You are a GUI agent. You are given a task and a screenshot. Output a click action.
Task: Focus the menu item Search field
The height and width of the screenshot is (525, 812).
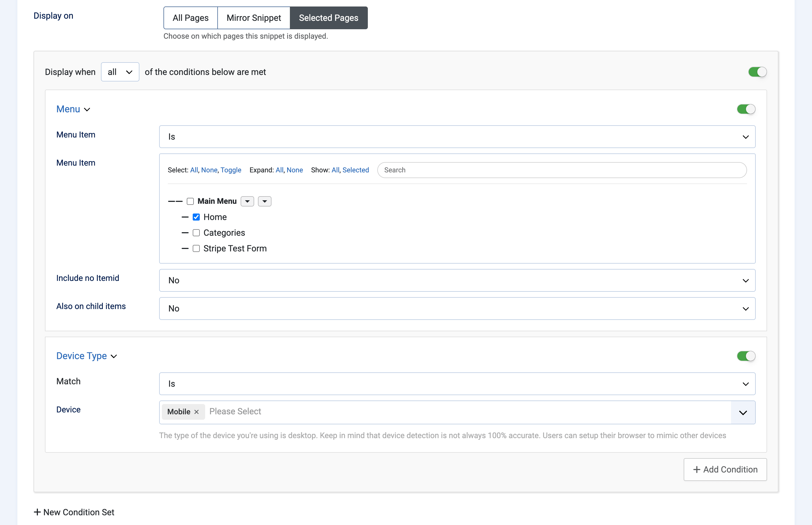click(x=562, y=170)
